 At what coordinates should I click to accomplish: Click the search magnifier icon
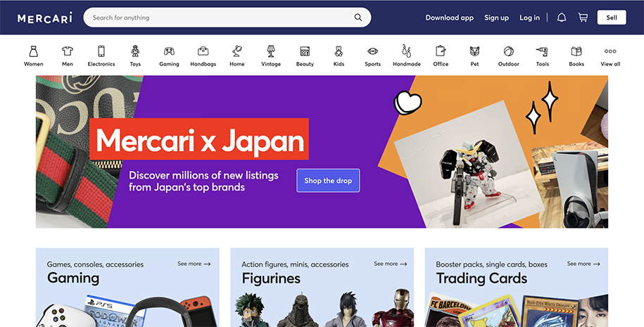coord(358,18)
